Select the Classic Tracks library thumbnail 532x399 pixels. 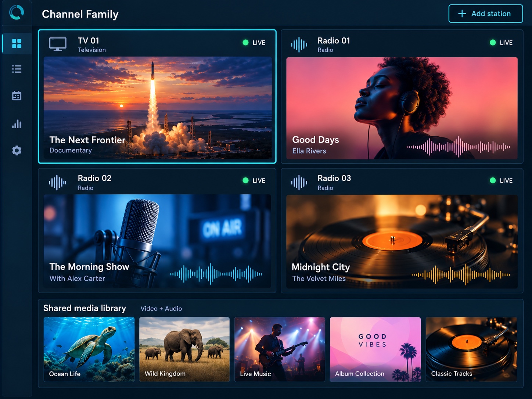coord(471,349)
